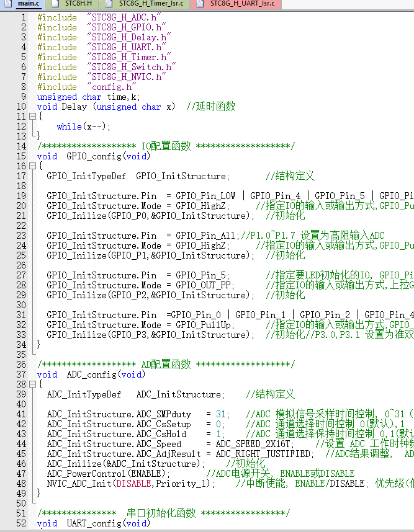Click the red DISABLE argument on line 48

point(133,484)
